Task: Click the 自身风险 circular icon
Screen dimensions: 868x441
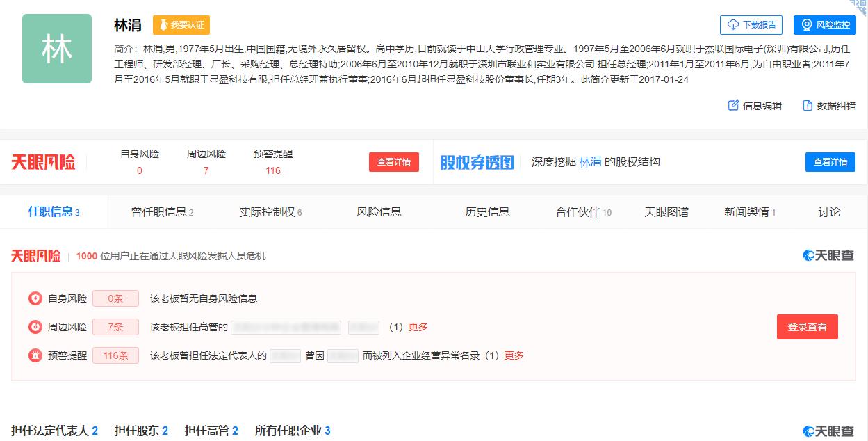Action: click(x=35, y=298)
